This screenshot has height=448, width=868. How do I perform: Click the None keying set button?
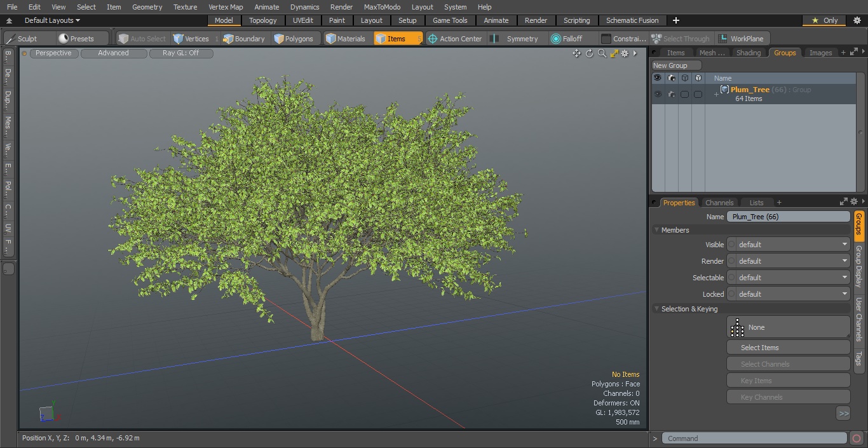coord(788,327)
